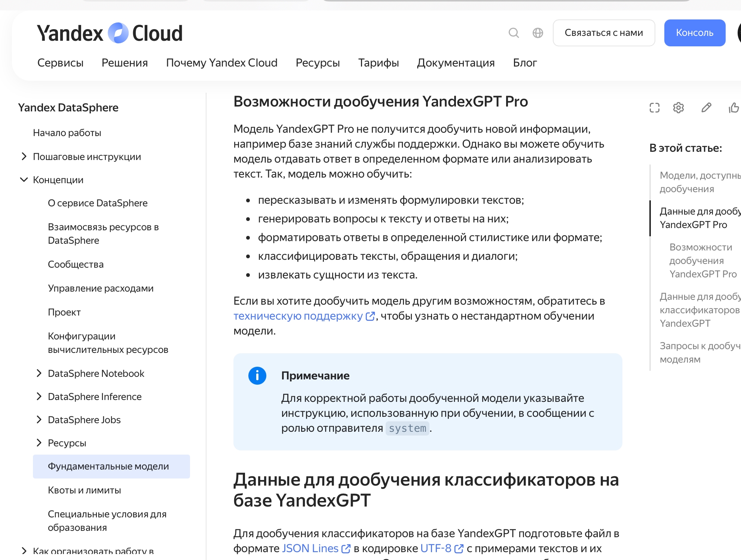Select Фундаментальные модели sidebar item
This screenshot has height=560, width=741.
[x=111, y=466]
